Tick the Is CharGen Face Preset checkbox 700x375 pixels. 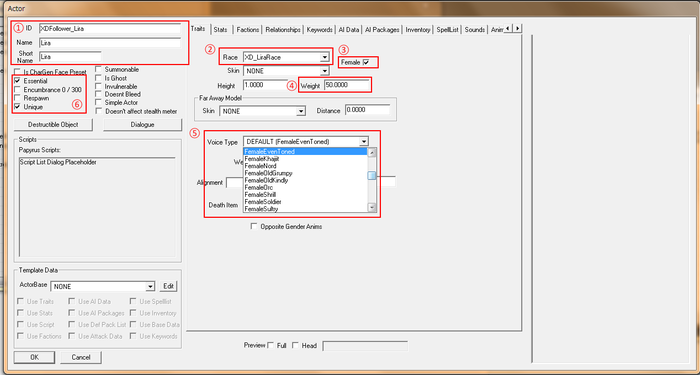click(17, 72)
